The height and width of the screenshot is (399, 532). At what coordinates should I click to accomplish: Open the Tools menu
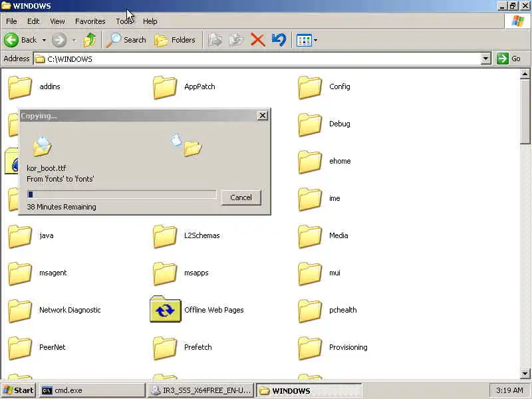point(124,21)
